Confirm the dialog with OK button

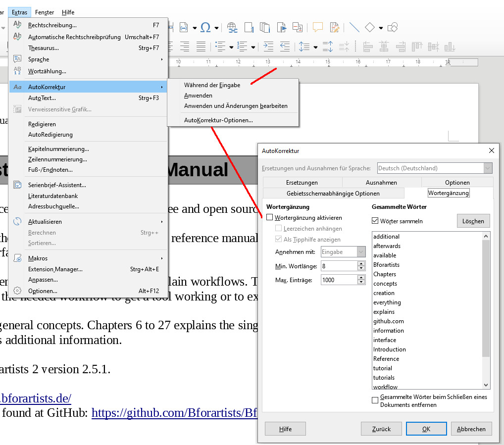coord(426,429)
